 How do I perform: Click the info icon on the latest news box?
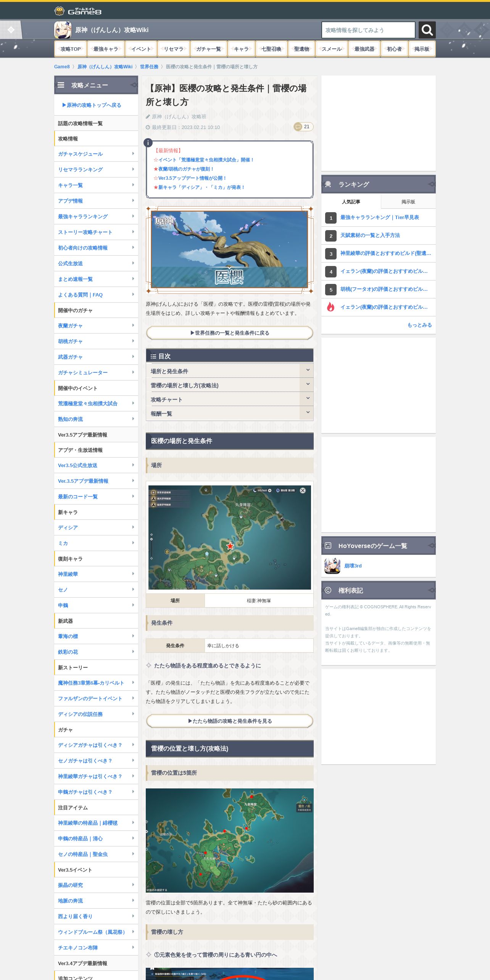[x=148, y=143]
